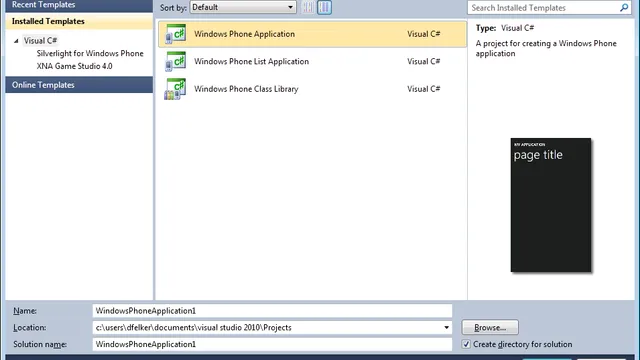Image resolution: width=640 pixels, height=360 pixels.
Task: Select XNA Game Studio 4.0 category
Action: click(x=74, y=66)
